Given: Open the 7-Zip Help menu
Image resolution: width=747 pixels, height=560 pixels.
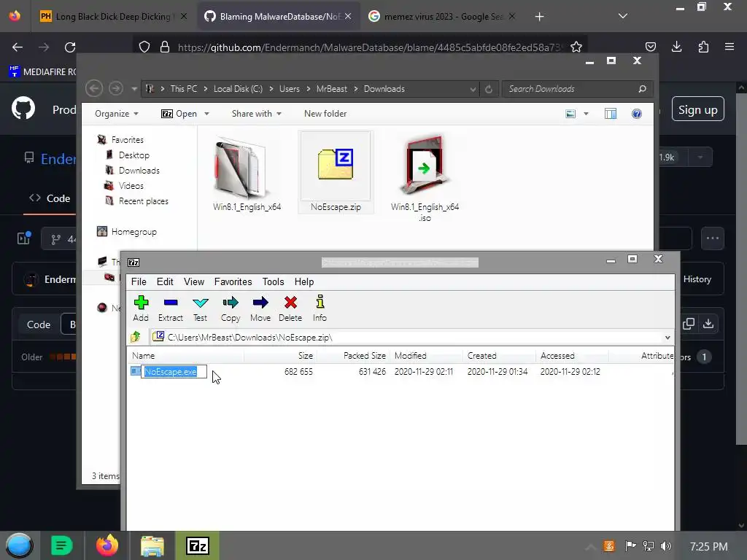Looking at the screenshot, I should pyautogui.click(x=304, y=282).
